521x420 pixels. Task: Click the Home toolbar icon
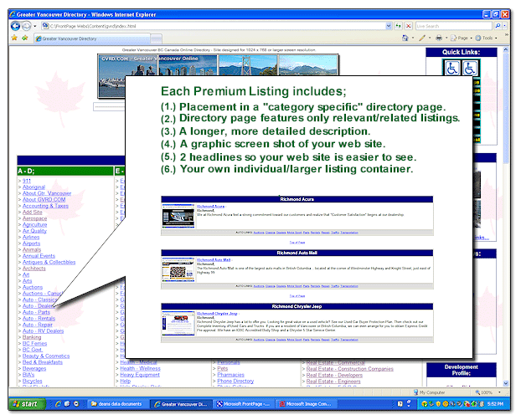(406, 38)
